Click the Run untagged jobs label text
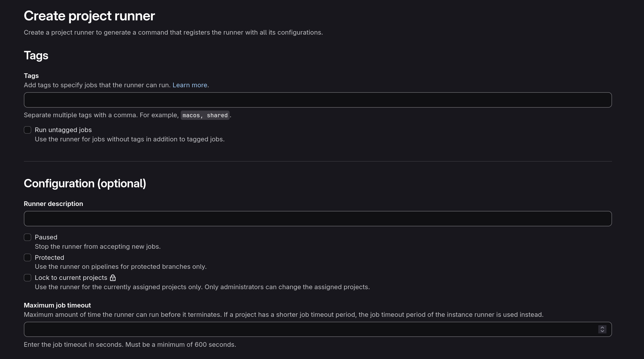644x359 pixels. 63,130
